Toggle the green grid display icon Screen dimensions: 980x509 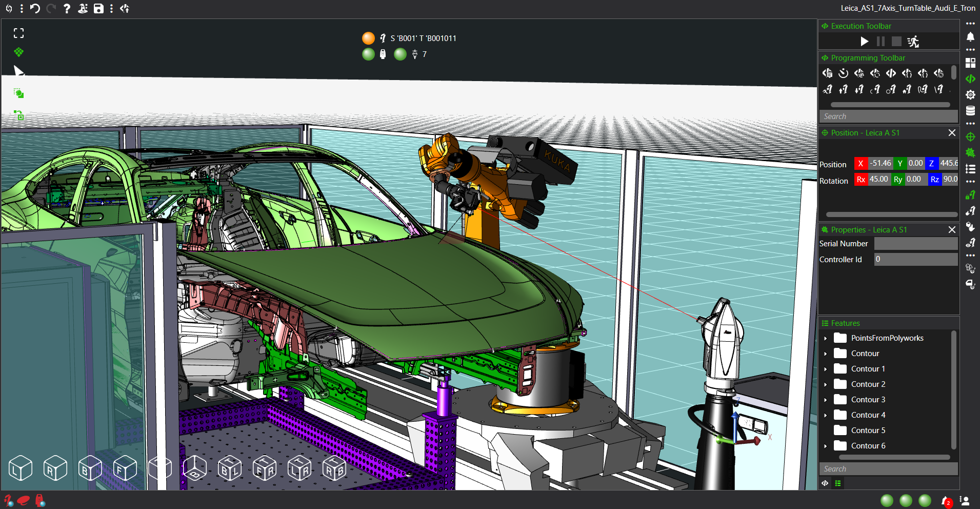pos(19,52)
